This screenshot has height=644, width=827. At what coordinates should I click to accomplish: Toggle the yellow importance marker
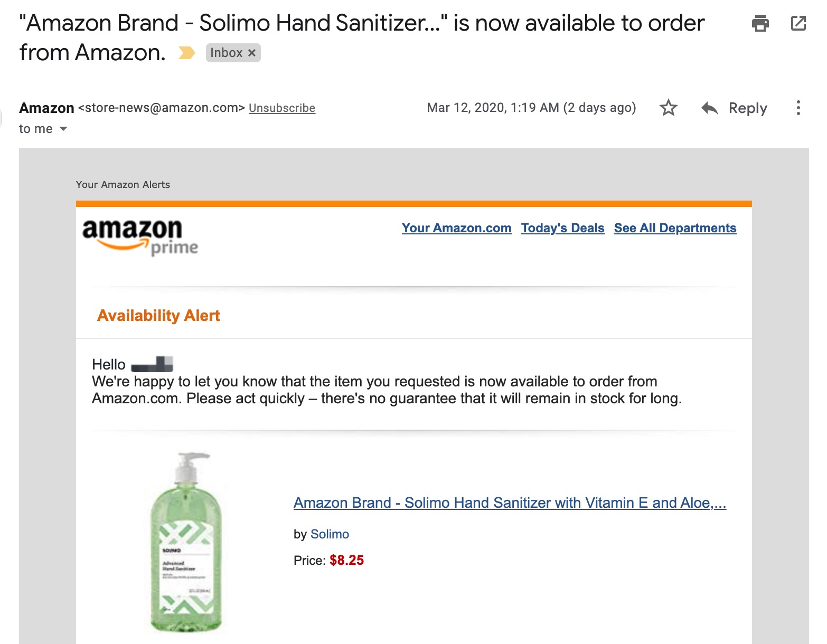[x=186, y=53]
